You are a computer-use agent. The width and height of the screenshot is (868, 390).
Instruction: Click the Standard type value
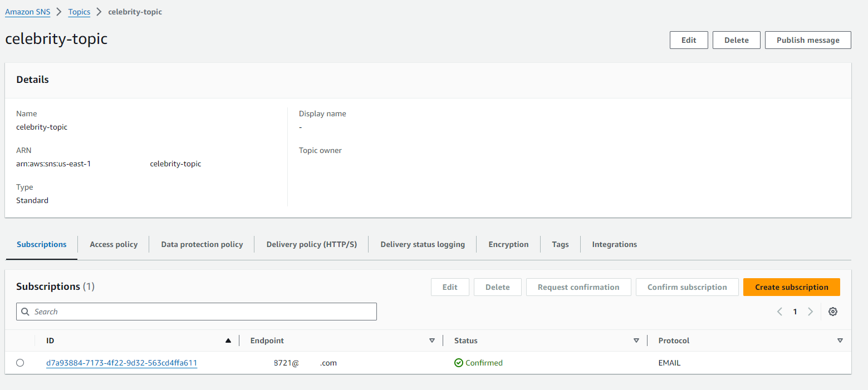click(32, 200)
